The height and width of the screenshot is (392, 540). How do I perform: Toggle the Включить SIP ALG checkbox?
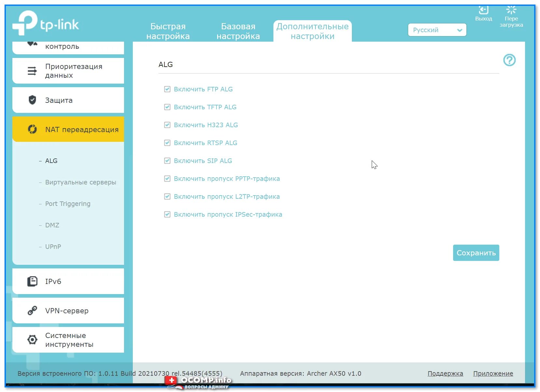click(167, 161)
